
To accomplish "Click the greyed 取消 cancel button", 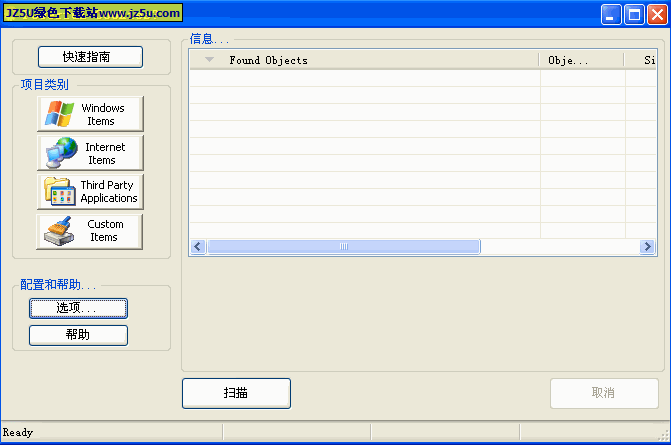I will point(604,393).
